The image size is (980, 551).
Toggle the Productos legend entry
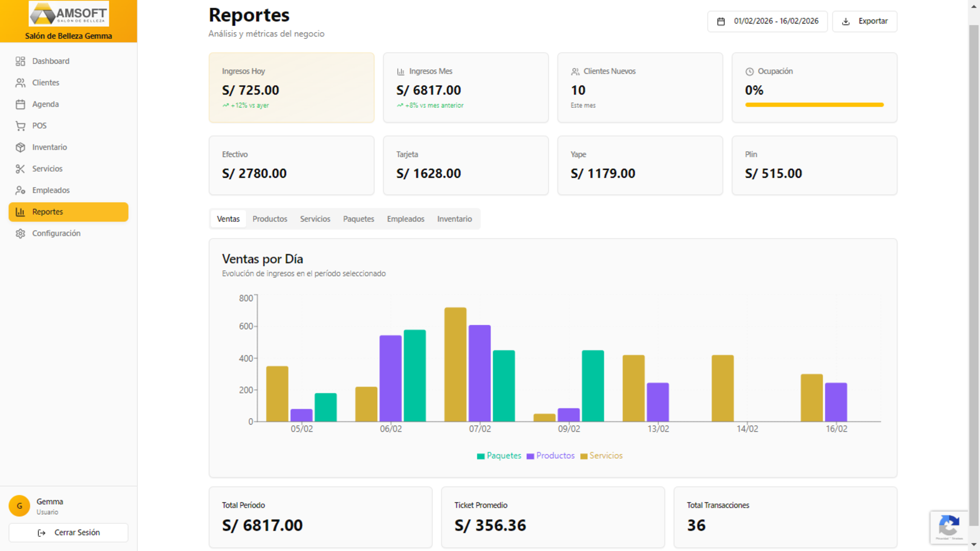tap(550, 456)
